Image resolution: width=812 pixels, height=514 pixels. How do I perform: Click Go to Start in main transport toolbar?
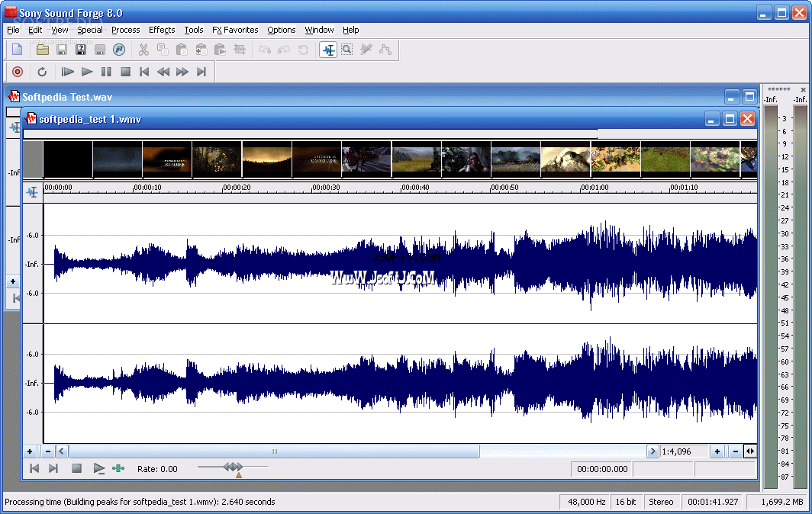(144, 72)
